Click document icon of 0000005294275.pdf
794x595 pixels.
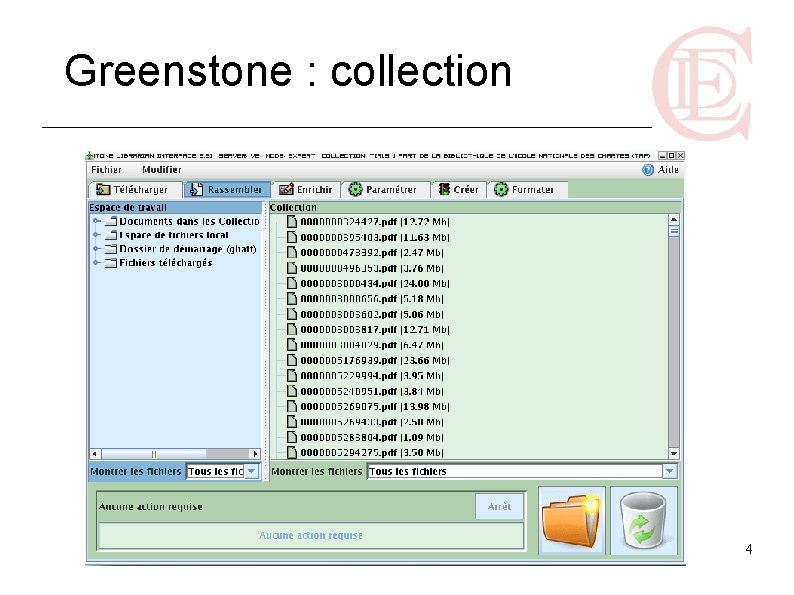292,452
